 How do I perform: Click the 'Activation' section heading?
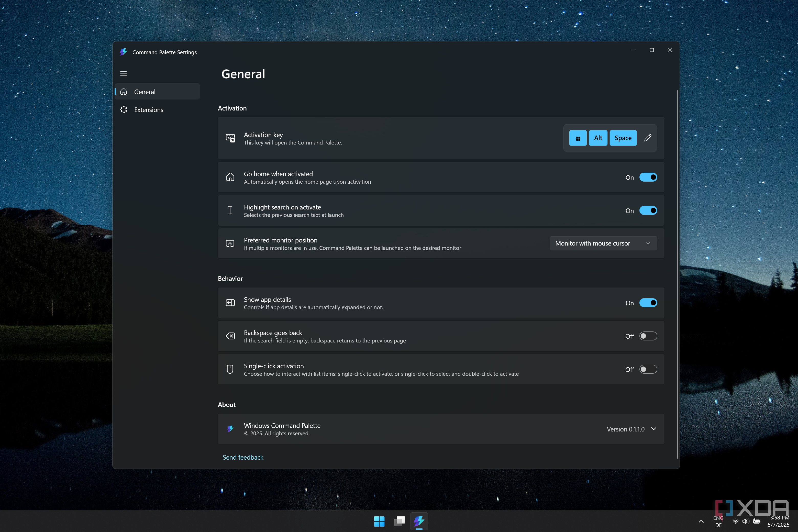(232, 108)
